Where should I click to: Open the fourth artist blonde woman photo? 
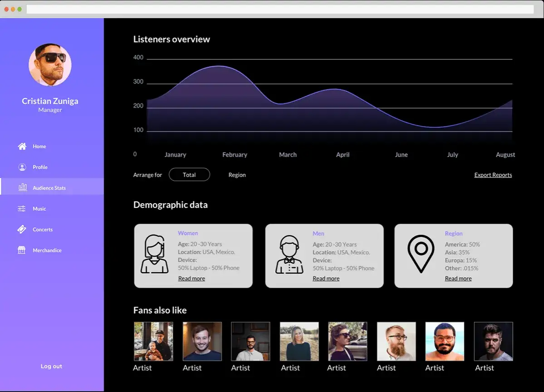(299, 341)
